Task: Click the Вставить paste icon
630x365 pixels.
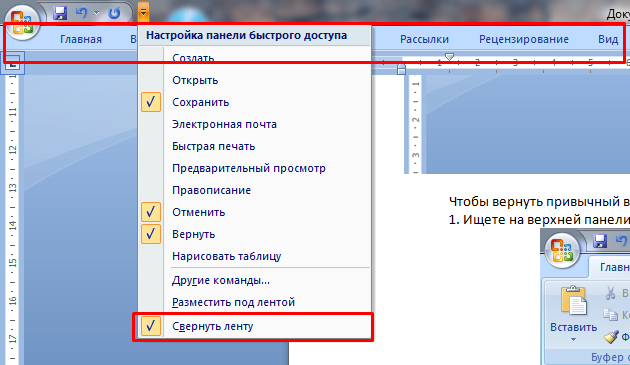Action: [x=573, y=300]
